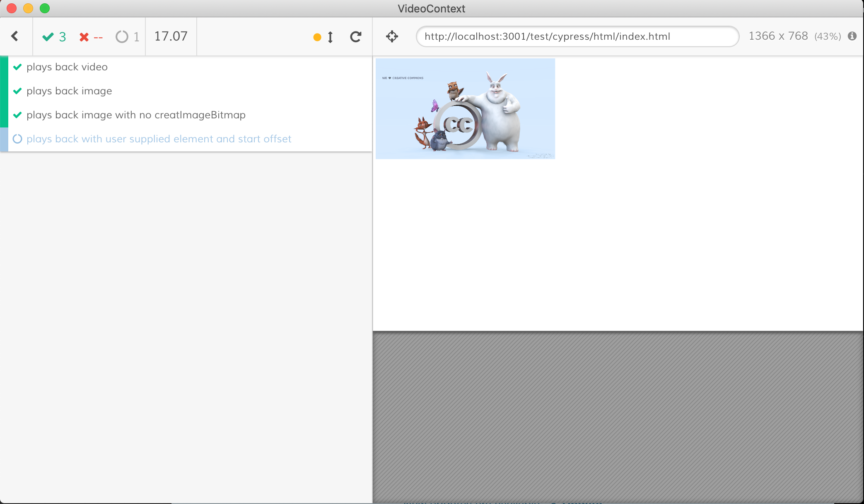The image size is (864, 504).
Task: Expand the 'plays back video' test
Action: click(x=67, y=67)
